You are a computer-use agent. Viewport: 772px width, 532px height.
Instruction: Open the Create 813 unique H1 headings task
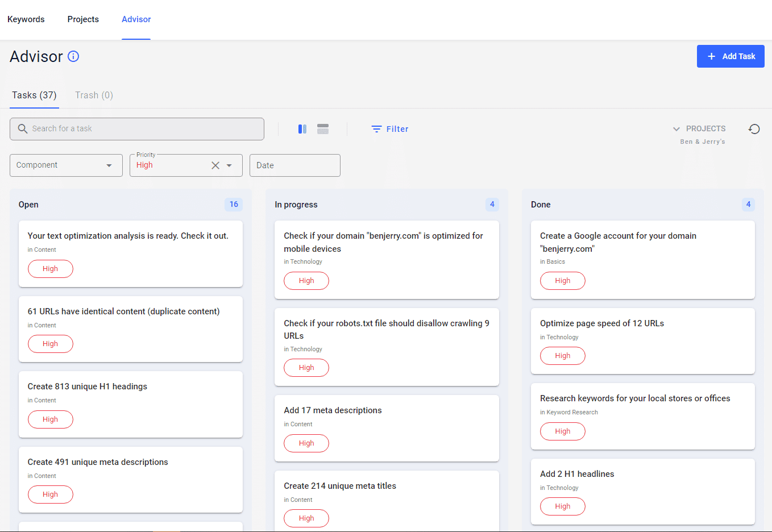click(x=88, y=386)
